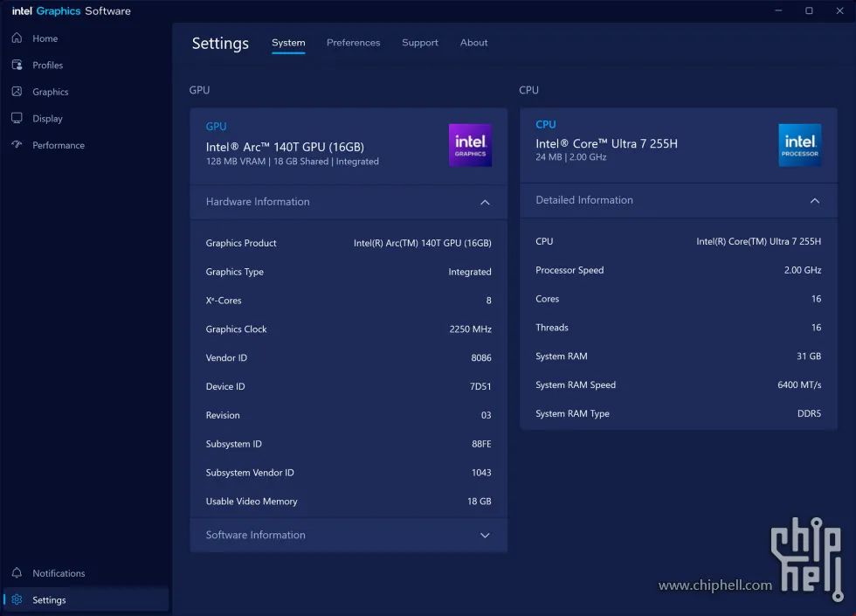Click the Hardware Information header text
The image size is (856, 616).
(x=258, y=202)
